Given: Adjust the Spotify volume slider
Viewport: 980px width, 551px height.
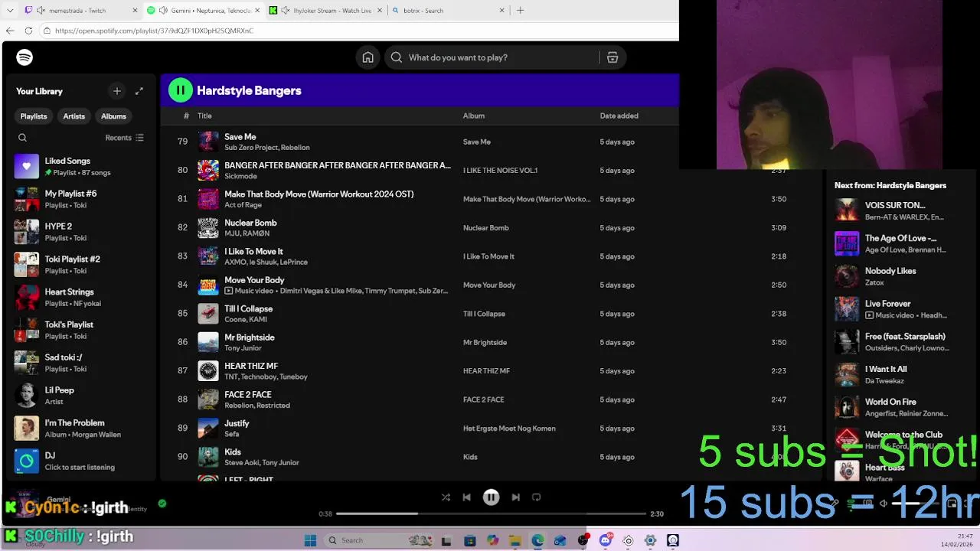Looking at the screenshot, I should (x=915, y=503).
